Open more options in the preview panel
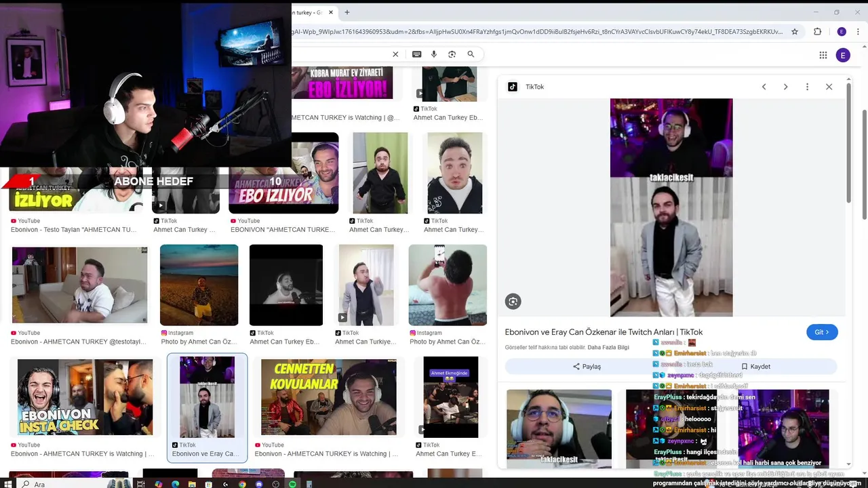Image resolution: width=868 pixels, height=488 pixels. click(807, 87)
